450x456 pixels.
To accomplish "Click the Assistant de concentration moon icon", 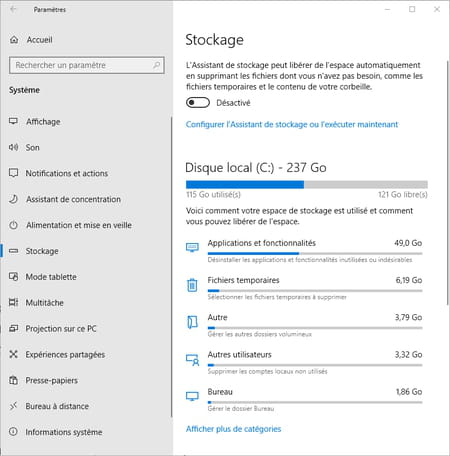I will coord(13,199).
